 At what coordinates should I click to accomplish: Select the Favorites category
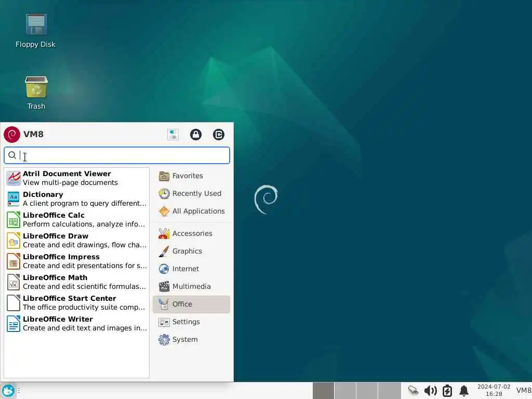coord(191,176)
